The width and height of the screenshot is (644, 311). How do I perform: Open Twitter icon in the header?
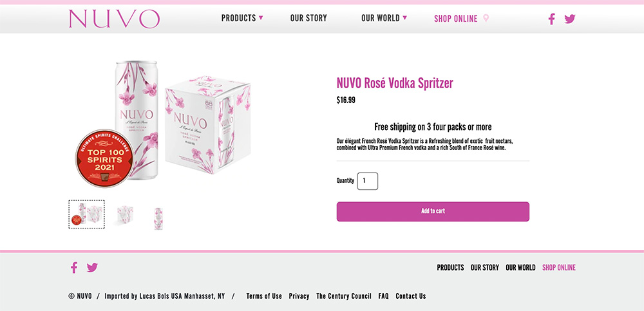[569, 19]
